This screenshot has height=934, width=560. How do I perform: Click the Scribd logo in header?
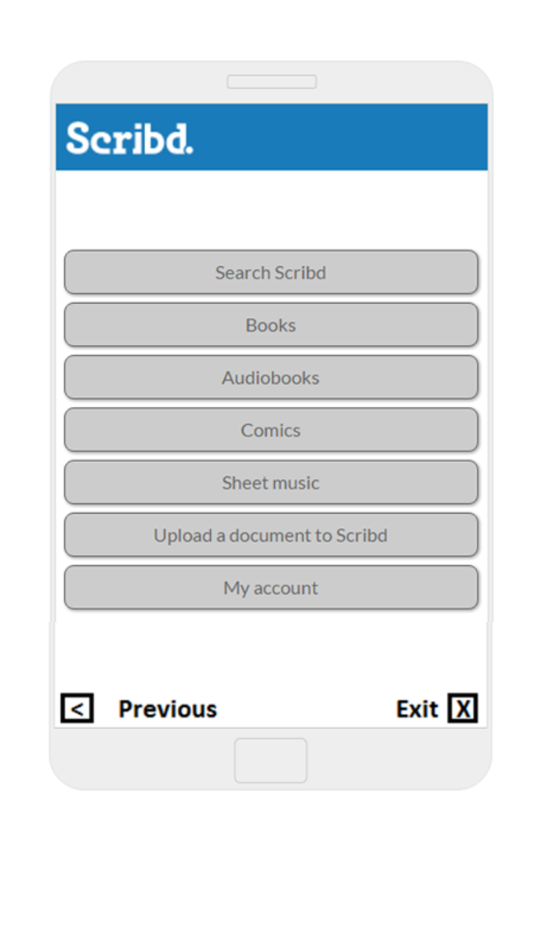(x=129, y=138)
